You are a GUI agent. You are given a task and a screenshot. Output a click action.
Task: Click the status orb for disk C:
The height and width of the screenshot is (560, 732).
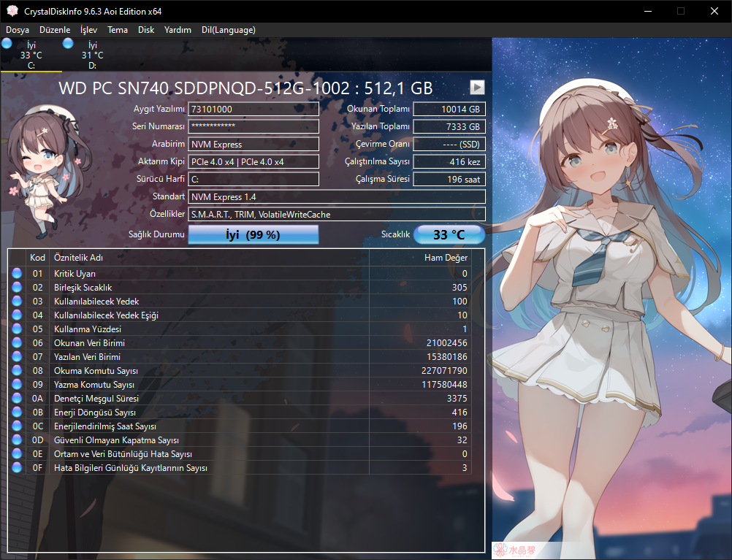point(7,43)
